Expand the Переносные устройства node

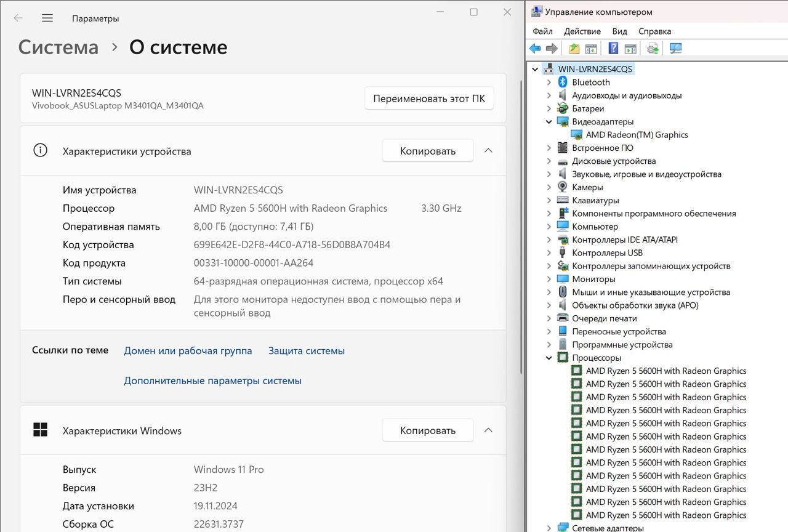tap(549, 331)
